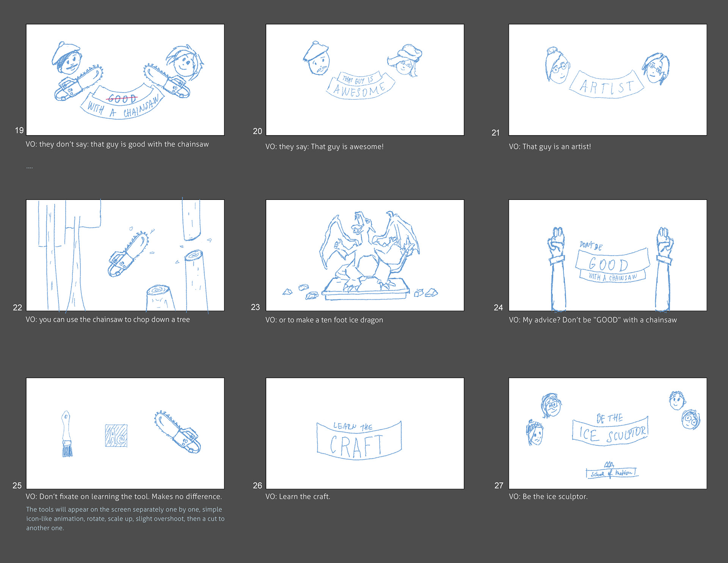
Task: Click the flying chainsaw in frame 22
Action: pos(129,253)
